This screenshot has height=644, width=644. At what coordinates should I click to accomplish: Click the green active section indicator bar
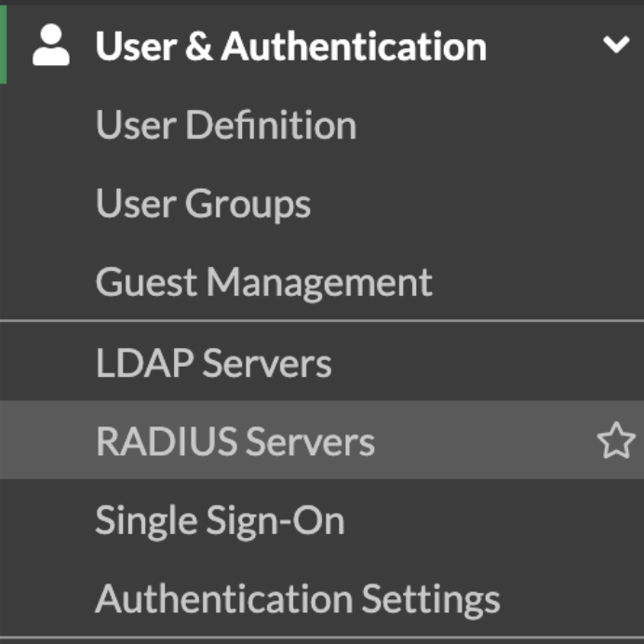click(x=3, y=45)
